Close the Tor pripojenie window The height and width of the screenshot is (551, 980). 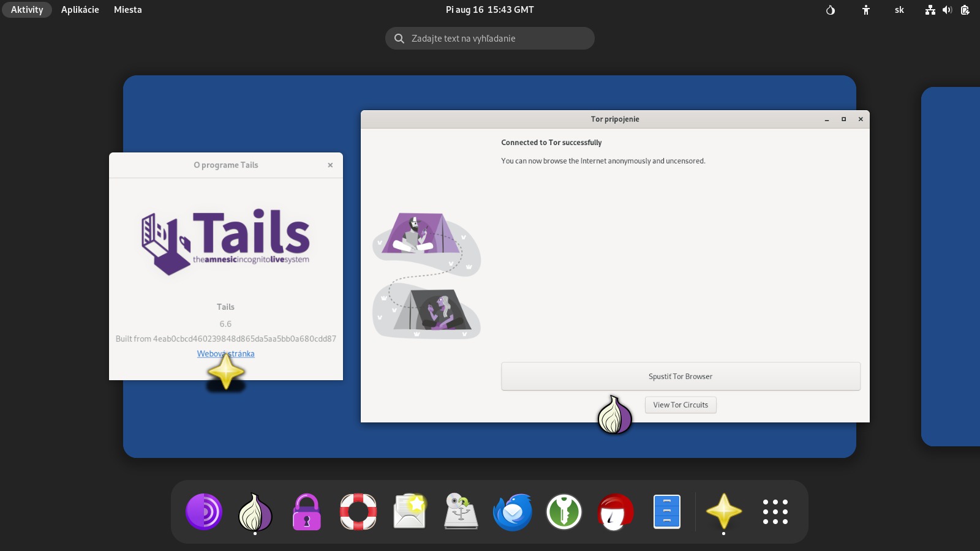click(x=861, y=119)
